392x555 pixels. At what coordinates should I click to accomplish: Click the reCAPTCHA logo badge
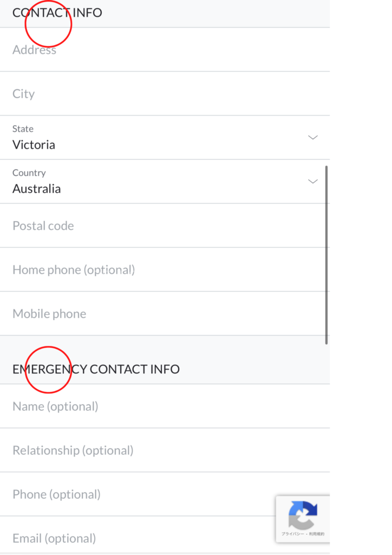pos(302,514)
